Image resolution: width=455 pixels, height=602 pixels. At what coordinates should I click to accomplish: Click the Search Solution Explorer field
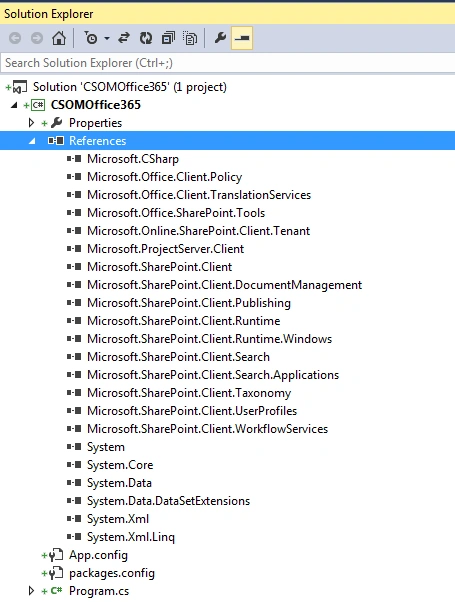(227, 63)
